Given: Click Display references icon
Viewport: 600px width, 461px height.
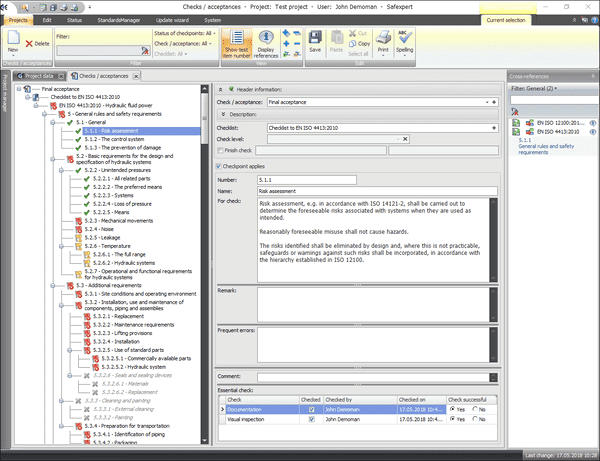Looking at the screenshot, I should (x=264, y=44).
